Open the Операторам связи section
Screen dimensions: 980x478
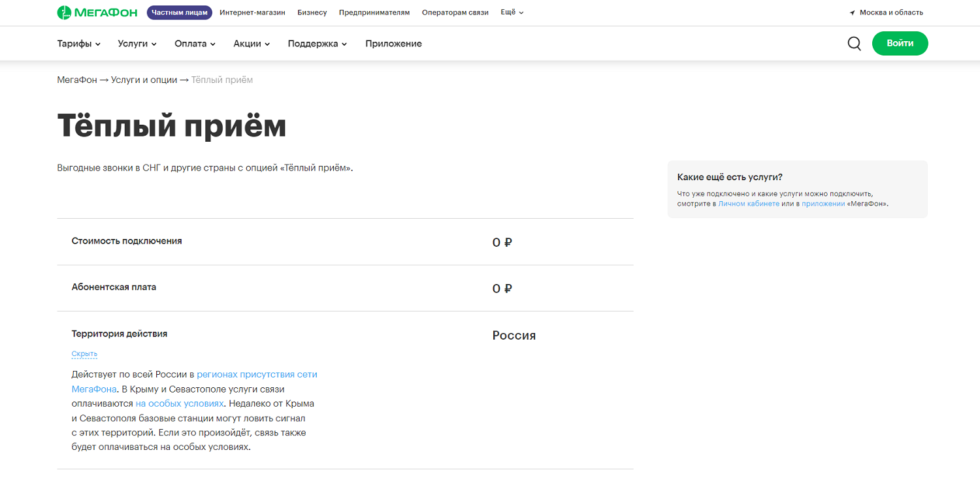[455, 12]
